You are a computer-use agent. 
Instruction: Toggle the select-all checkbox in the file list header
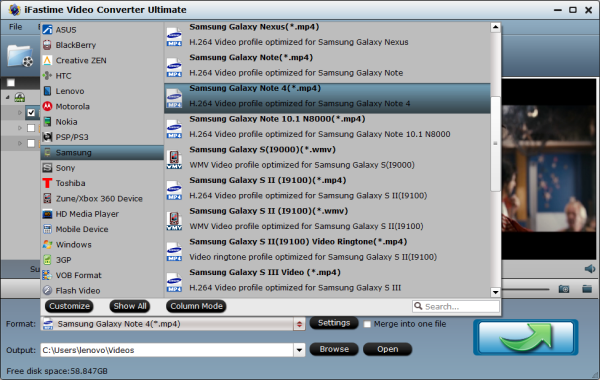click(11, 83)
